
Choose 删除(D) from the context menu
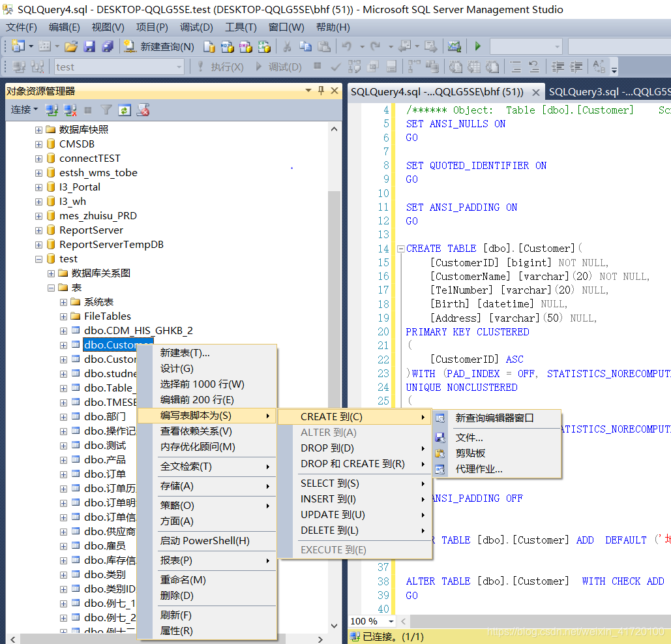tap(207, 596)
